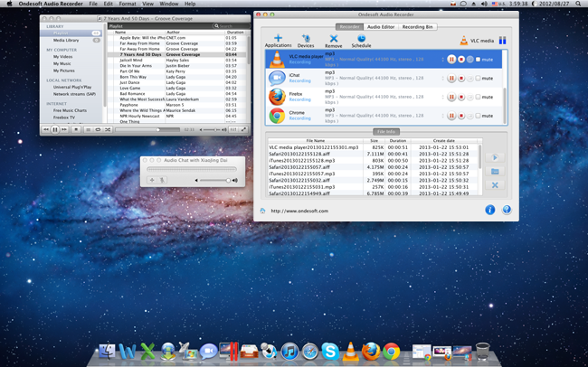
Task: Open iChat recording format selector
Action: pos(441,79)
